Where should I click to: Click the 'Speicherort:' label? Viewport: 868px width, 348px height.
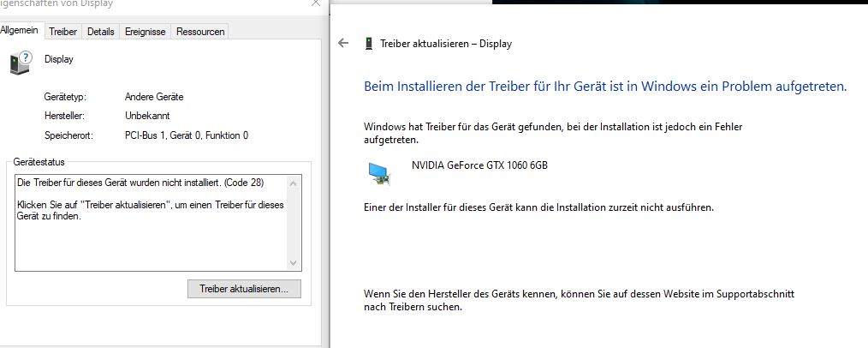point(68,135)
